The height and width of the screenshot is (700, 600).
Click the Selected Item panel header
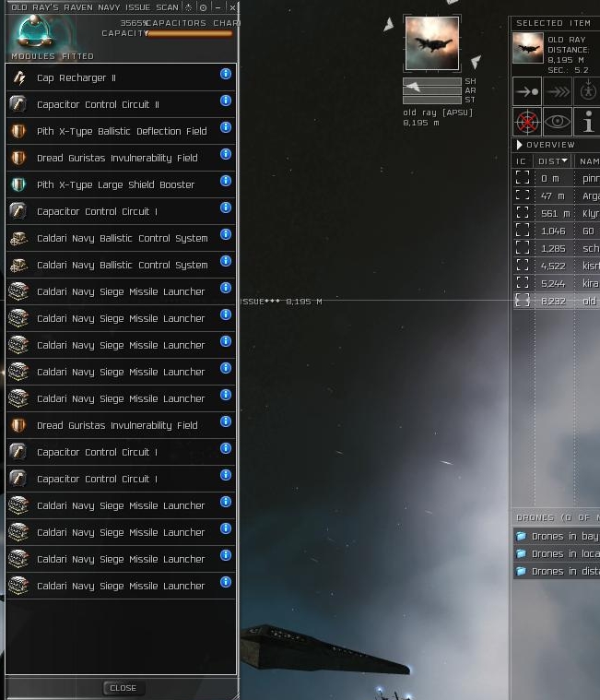click(x=555, y=23)
